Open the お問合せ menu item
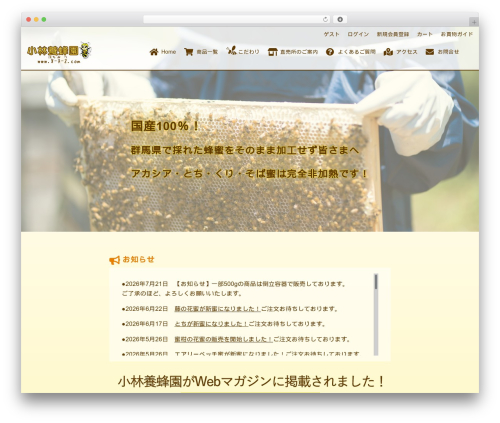The image size is (500, 423). [442, 52]
